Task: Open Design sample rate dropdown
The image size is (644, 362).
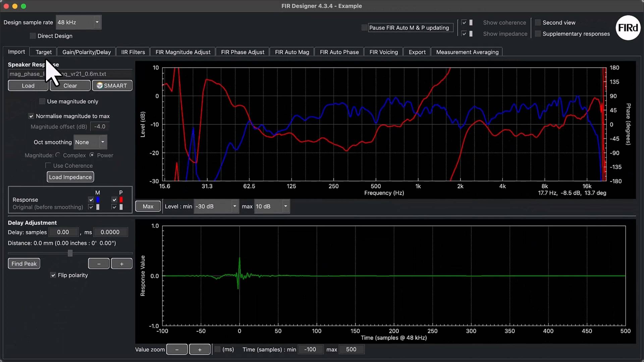Action: (78, 22)
